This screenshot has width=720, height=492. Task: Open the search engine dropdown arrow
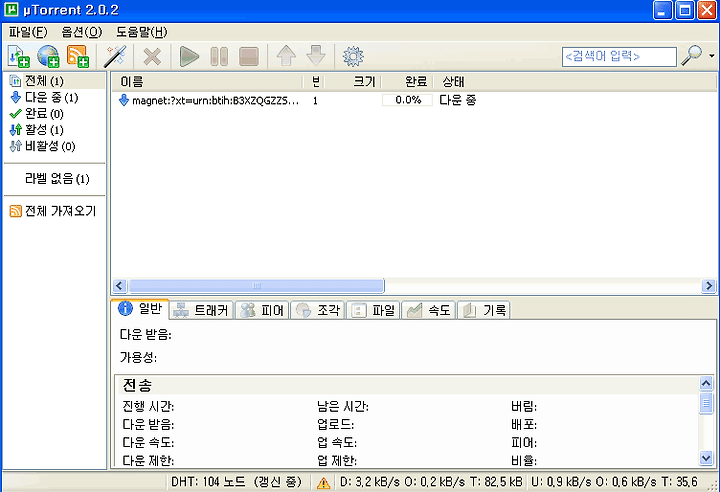pos(712,56)
